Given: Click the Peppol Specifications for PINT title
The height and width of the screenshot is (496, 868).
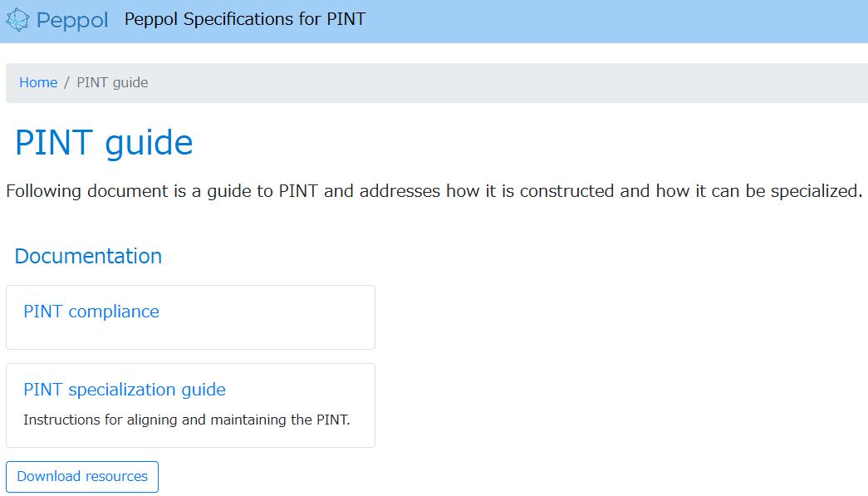Looking at the screenshot, I should coord(245,19).
